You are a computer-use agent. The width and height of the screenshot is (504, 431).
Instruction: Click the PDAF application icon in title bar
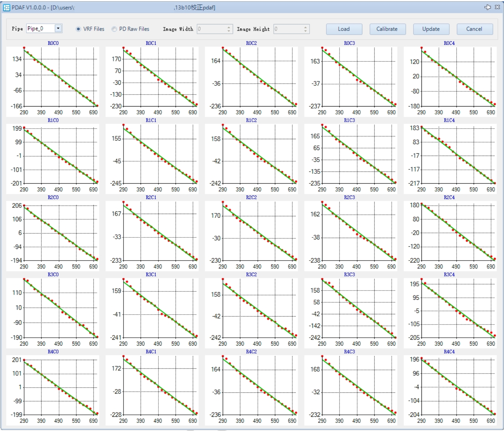coord(6,8)
